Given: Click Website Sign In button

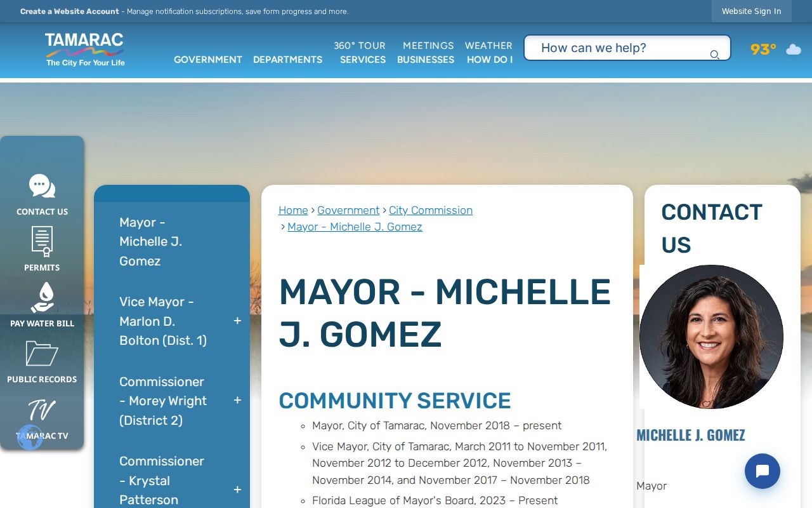Looking at the screenshot, I should pyautogui.click(x=751, y=11).
